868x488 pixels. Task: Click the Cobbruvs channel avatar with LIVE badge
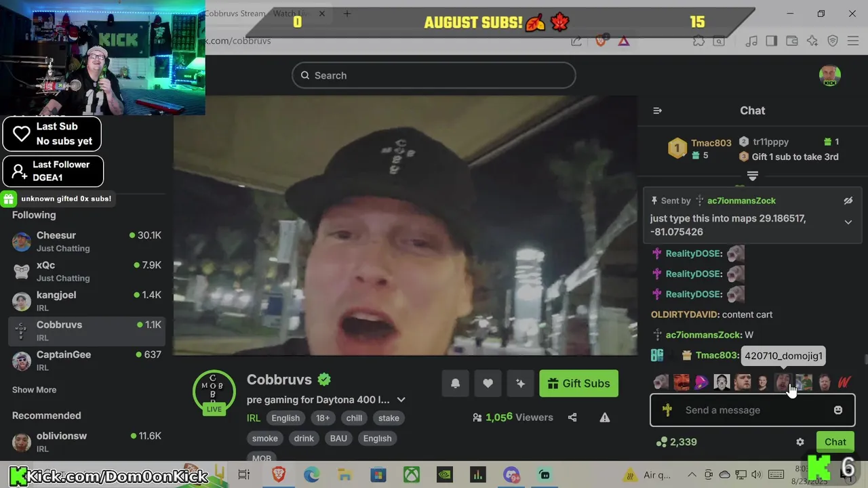point(214,393)
